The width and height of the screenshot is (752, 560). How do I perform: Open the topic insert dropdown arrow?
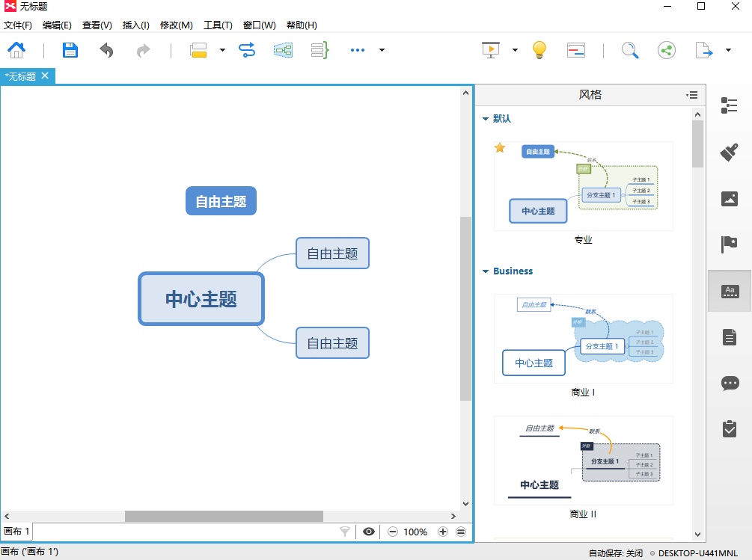tap(222, 50)
